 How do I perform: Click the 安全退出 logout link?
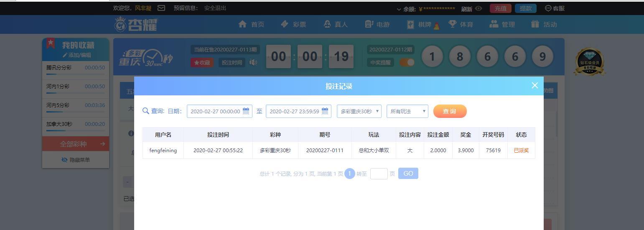coord(215,8)
